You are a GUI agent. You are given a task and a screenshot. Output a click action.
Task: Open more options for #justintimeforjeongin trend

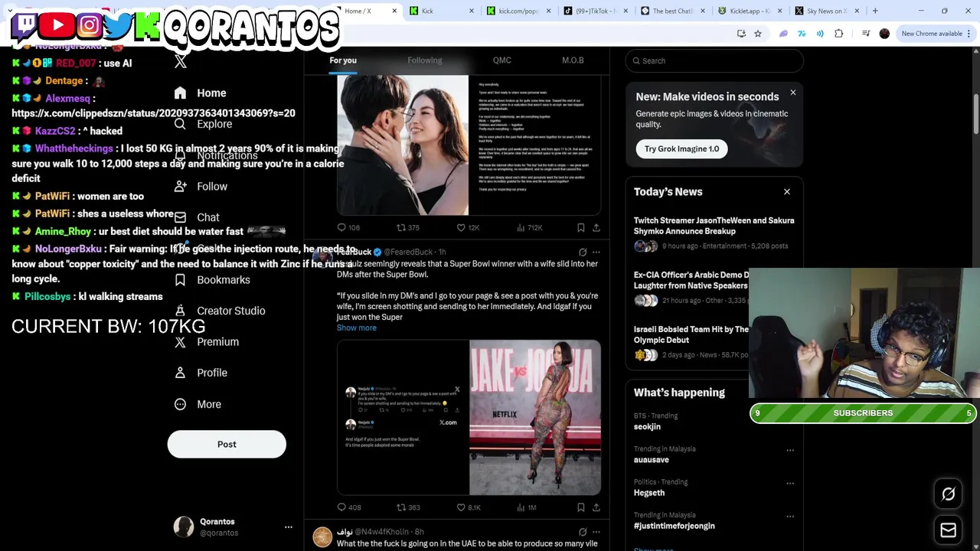(x=790, y=517)
